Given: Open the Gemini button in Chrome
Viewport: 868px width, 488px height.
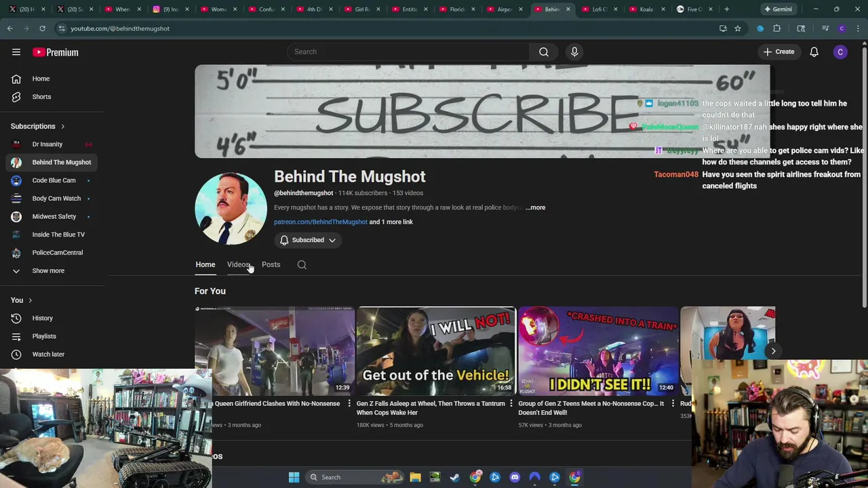Looking at the screenshot, I should [x=777, y=9].
